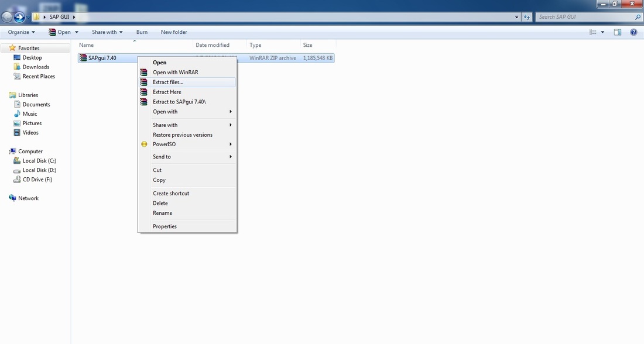Sort by Date modified column header
Image resolution: width=644 pixels, height=344 pixels.
(x=220, y=44)
